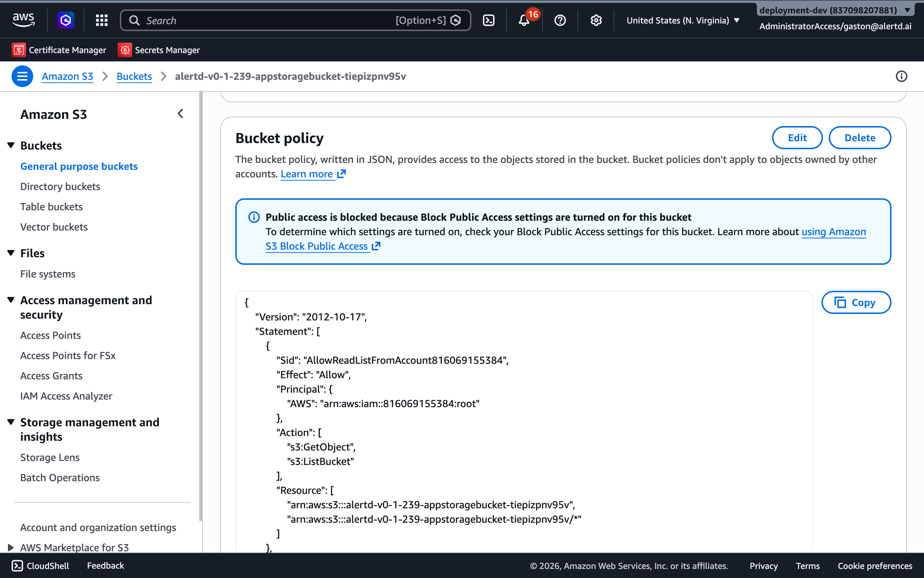Click the Certificate Manager icon shortcut
This screenshot has height=578, width=924.
[x=19, y=50]
